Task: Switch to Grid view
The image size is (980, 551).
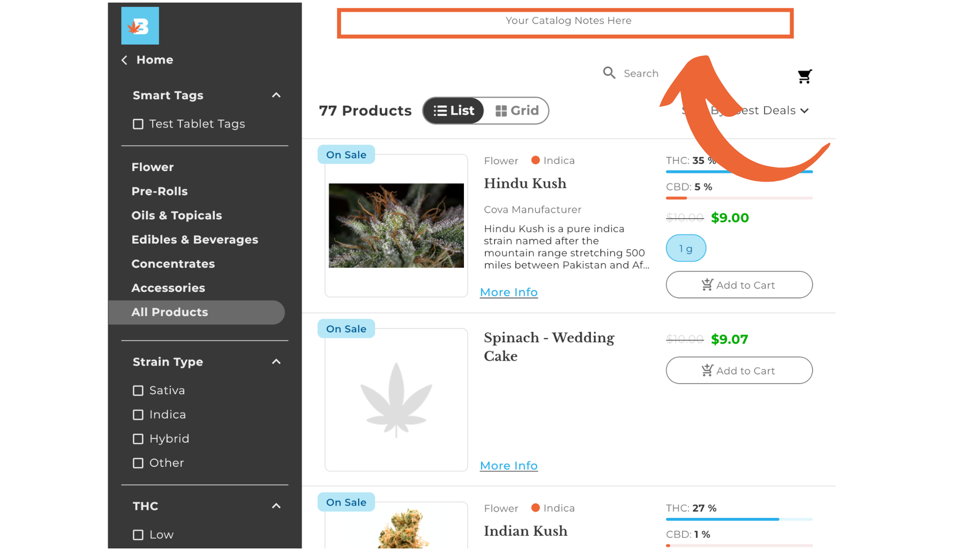Action: pos(517,111)
